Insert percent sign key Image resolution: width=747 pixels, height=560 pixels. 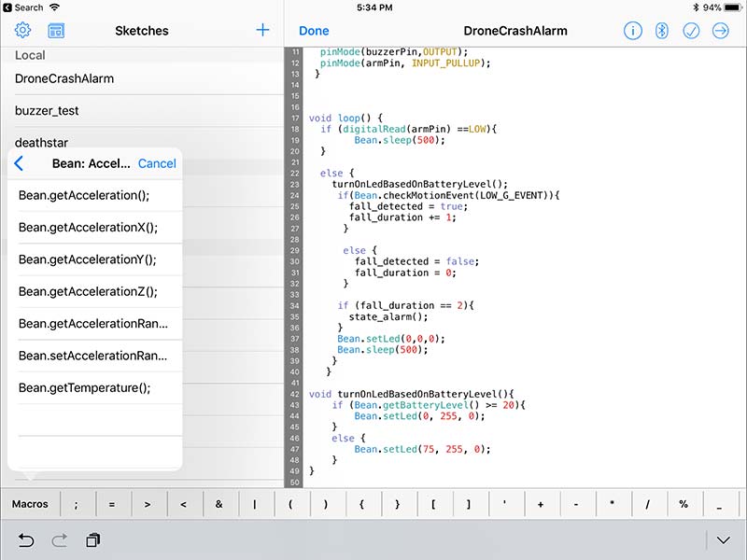pyautogui.click(x=684, y=504)
